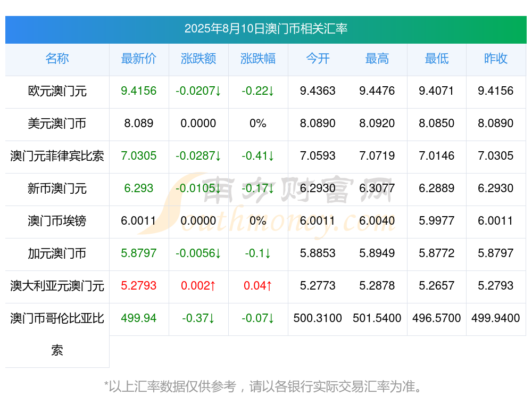This screenshot has width=532, height=403.
Task: Select the low value 8.0850
Action: pyautogui.click(x=436, y=123)
